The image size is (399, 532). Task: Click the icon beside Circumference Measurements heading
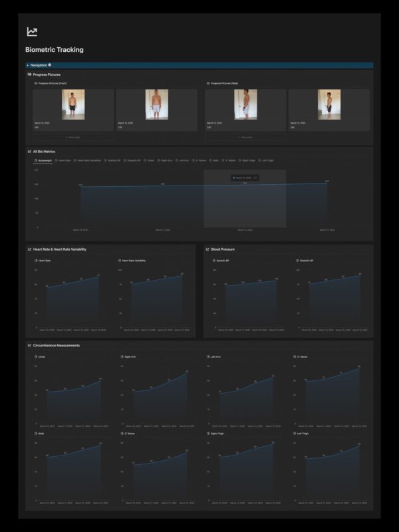(29, 346)
